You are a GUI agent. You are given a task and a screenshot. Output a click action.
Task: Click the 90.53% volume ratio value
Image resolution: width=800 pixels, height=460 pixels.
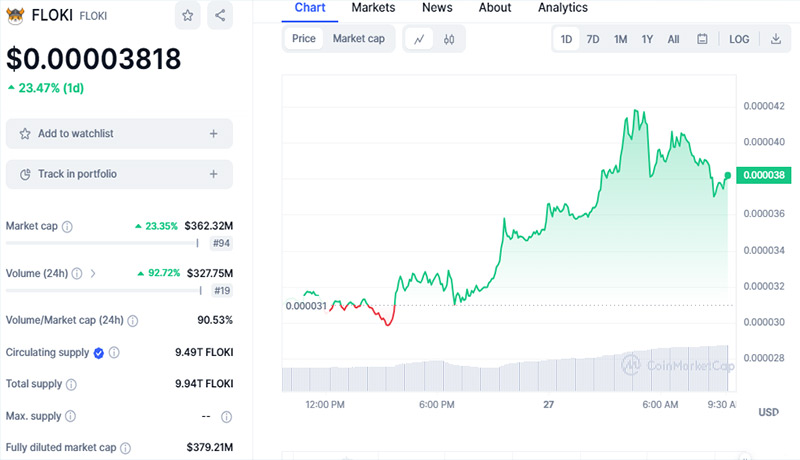pos(215,320)
